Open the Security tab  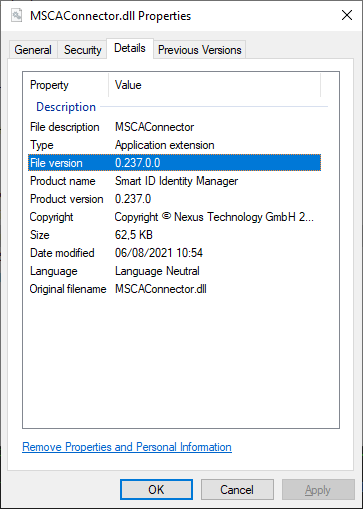coord(82,50)
